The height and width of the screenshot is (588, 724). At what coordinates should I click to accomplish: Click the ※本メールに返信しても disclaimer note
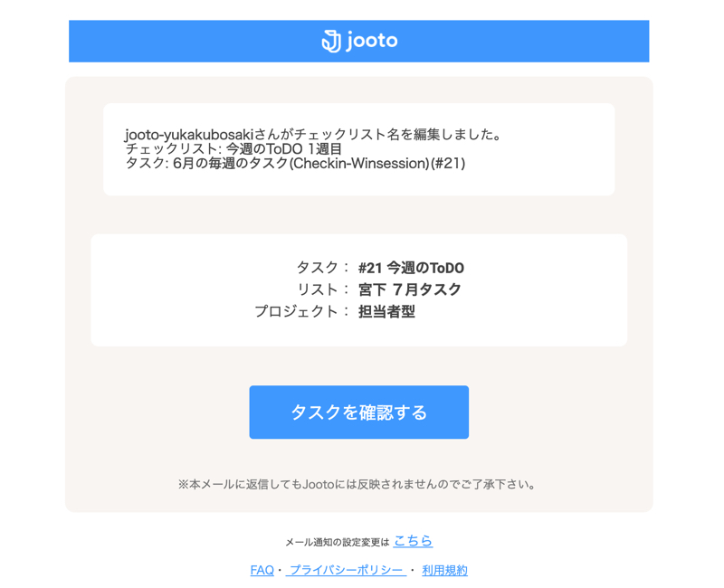(x=357, y=484)
